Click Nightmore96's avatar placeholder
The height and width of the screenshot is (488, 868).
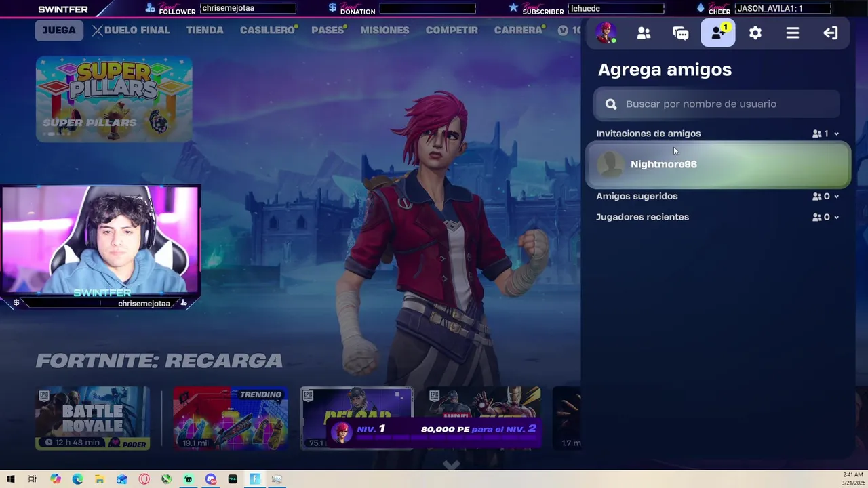[x=611, y=165]
